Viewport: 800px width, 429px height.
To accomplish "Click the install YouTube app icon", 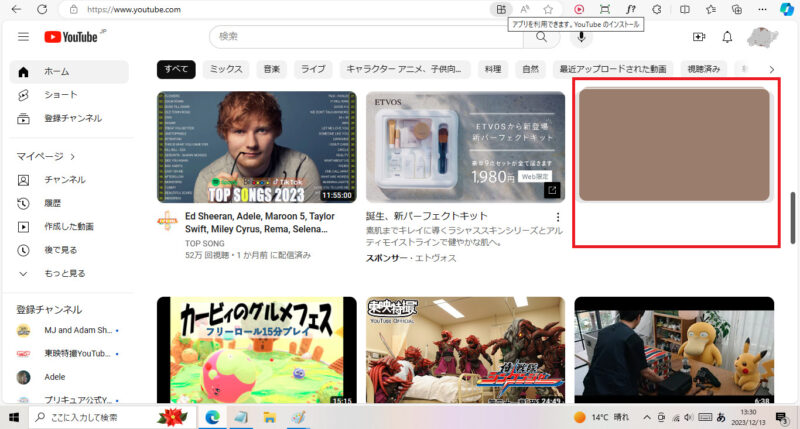I will pos(501,9).
